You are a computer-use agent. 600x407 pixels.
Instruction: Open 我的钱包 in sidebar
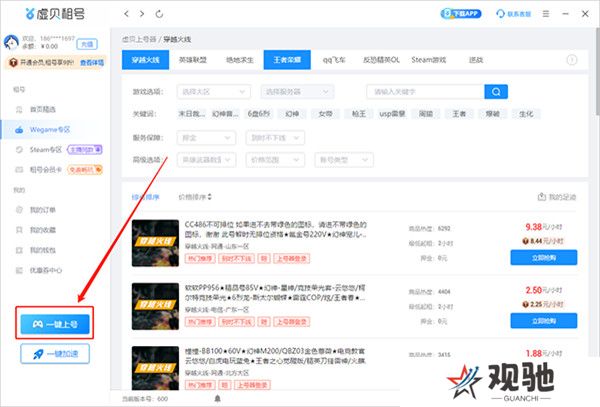[42, 250]
